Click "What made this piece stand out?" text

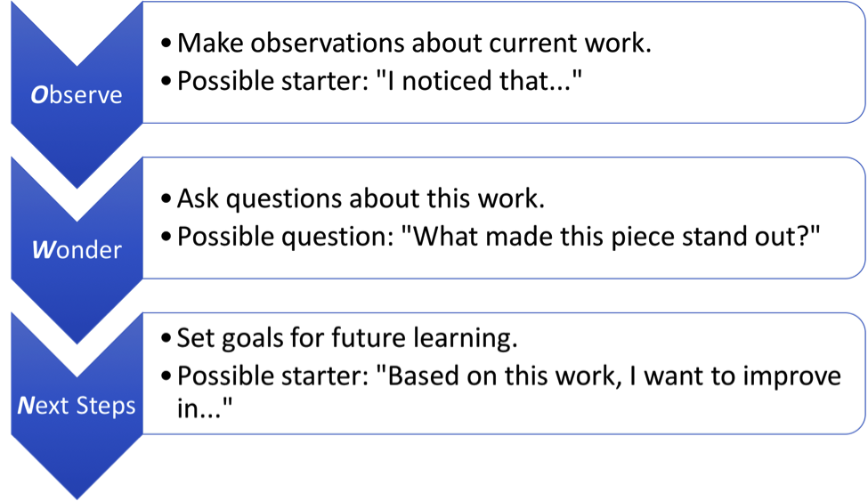pyautogui.click(x=610, y=237)
